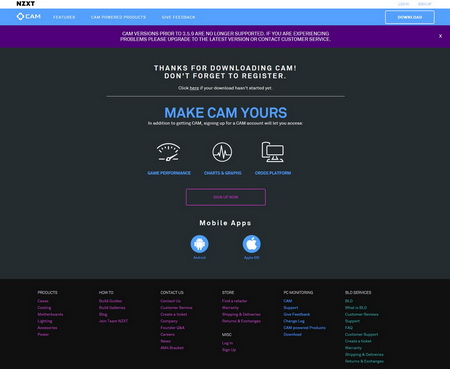The height and width of the screenshot is (369, 450).
Task: Open Careers in footer
Action: [x=167, y=334]
